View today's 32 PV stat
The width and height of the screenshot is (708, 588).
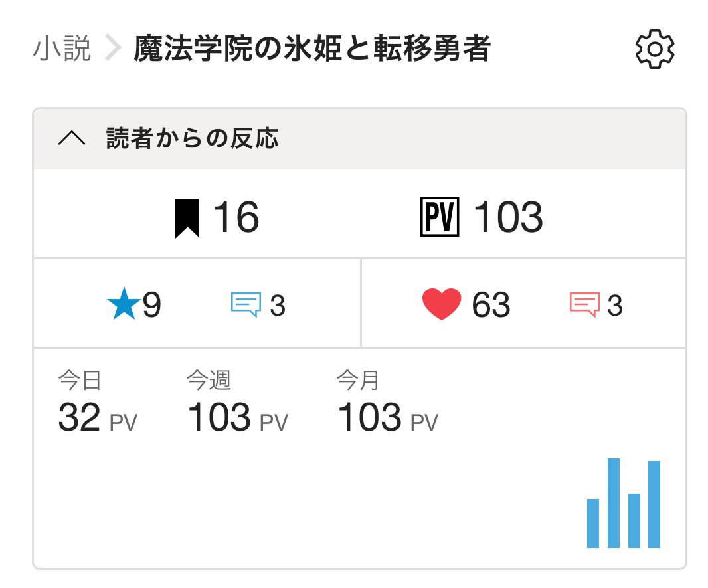click(97, 417)
